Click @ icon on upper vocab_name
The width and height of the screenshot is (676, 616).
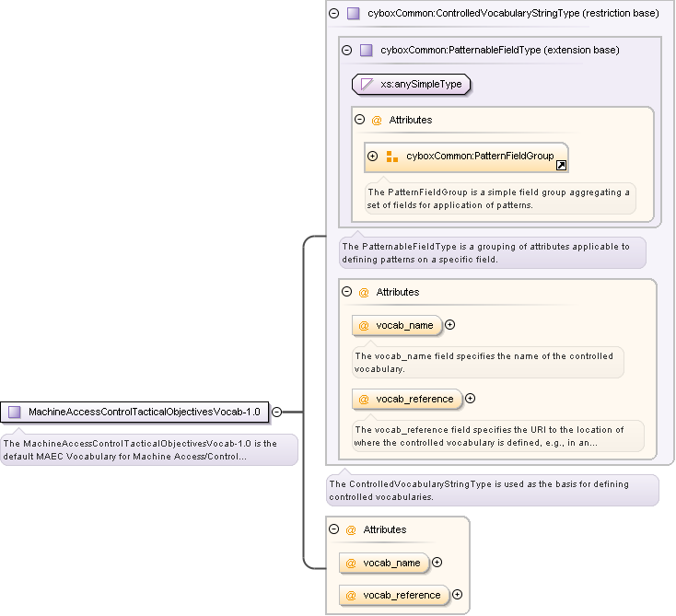click(364, 326)
